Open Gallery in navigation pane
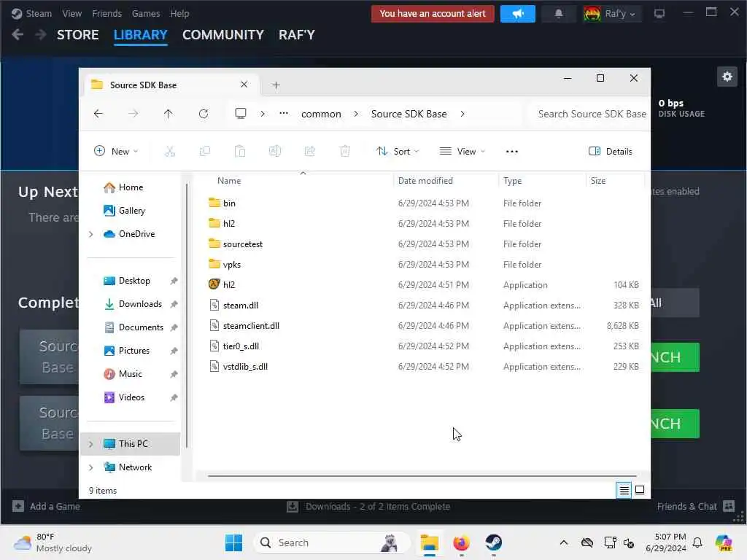Viewport: 747px width, 560px height. tap(132, 211)
